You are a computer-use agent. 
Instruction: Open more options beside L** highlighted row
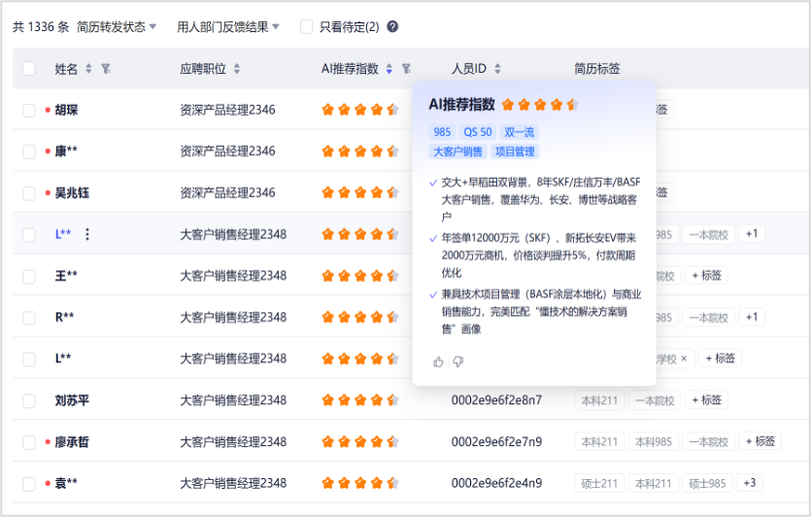87,234
